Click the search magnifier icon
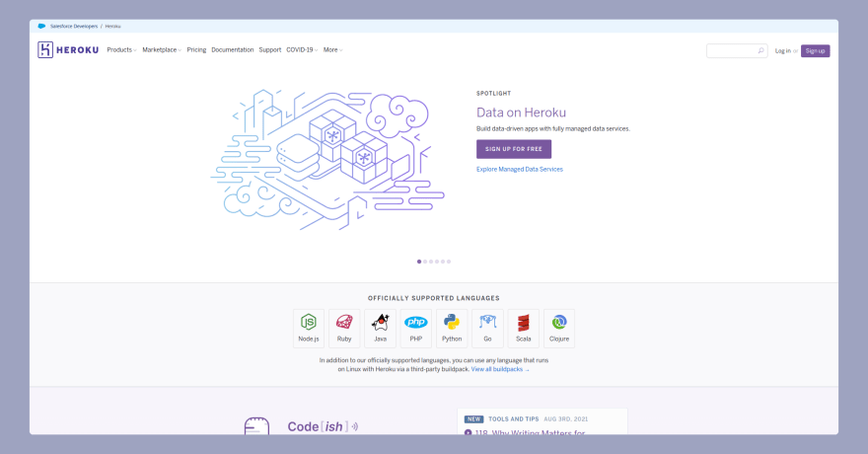The image size is (868, 454). (x=761, y=51)
